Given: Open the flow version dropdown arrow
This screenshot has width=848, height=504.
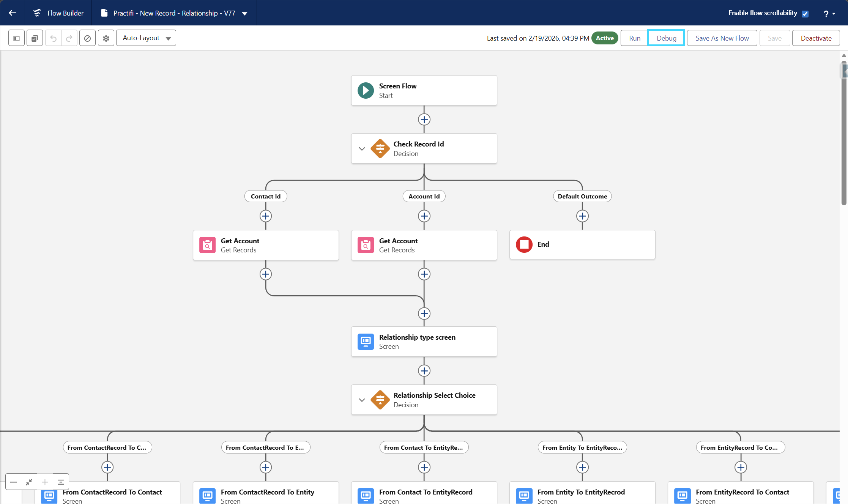Looking at the screenshot, I should click(245, 14).
